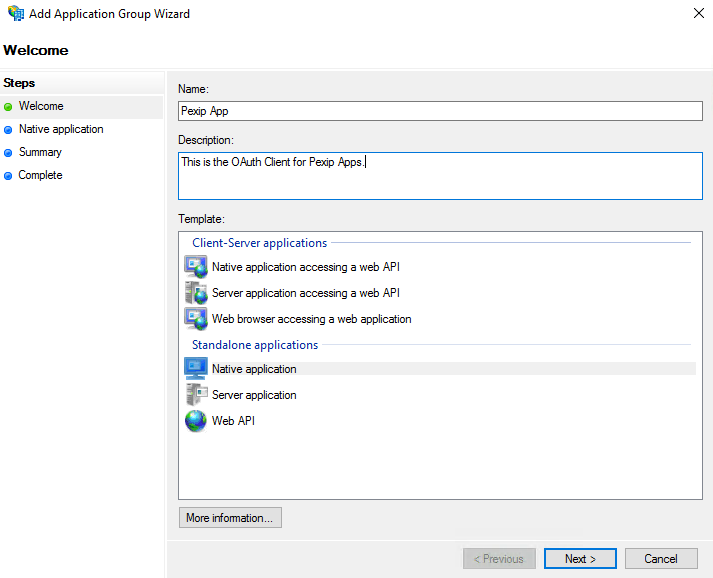Select the Complete step in Steps list
The width and height of the screenshot is (713, 578).
coord(40,175)
